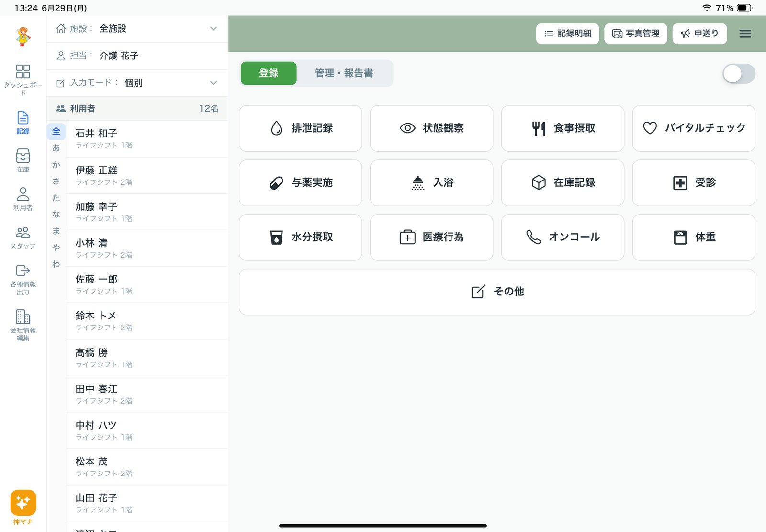Open the スタッフ sidebar icon
This screenshot has width=766, height=532.
pos(23,238)
